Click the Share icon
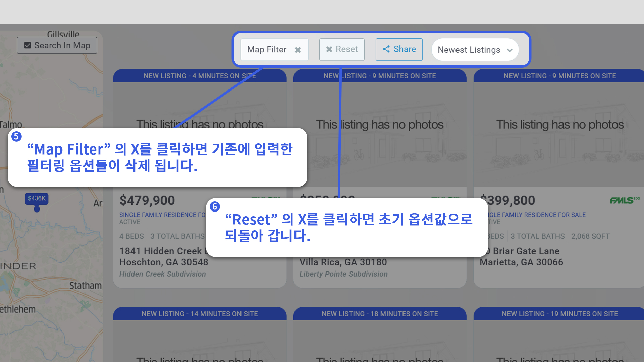 pos(386,49)
